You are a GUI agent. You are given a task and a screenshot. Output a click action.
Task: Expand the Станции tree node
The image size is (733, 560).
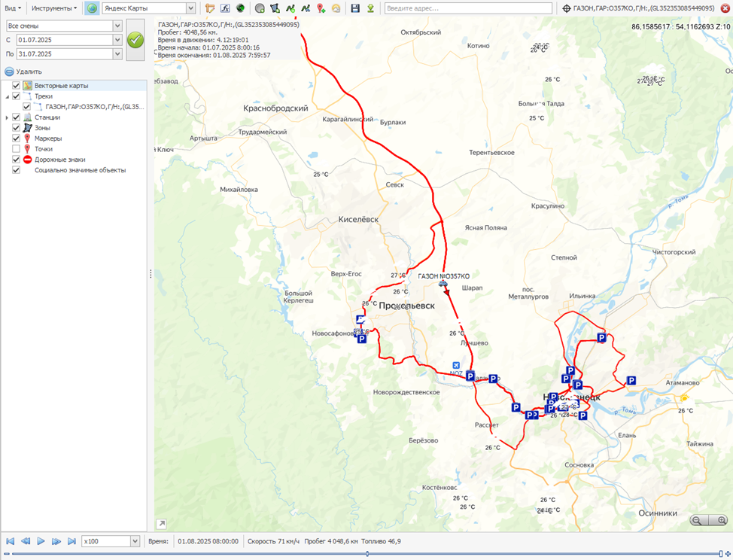tap(7, 117)
